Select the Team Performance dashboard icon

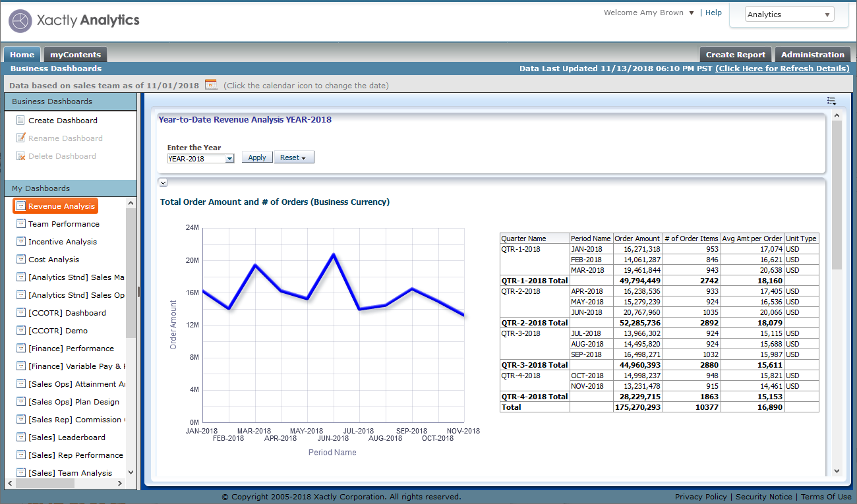tap(21, 224)
